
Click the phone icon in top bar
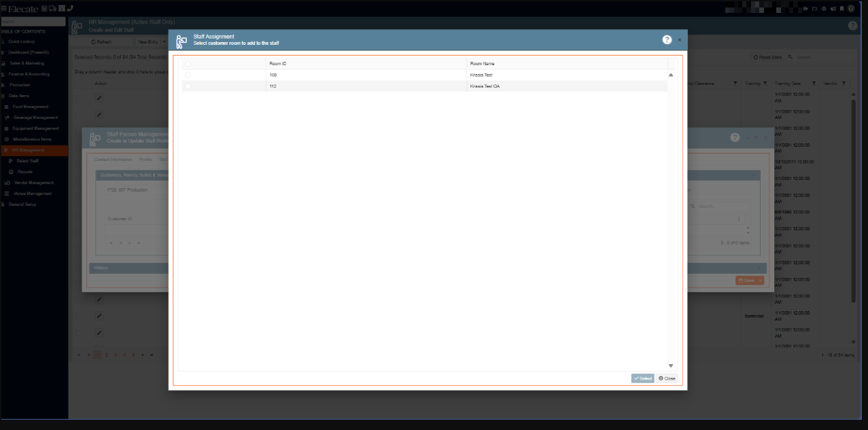71,8
